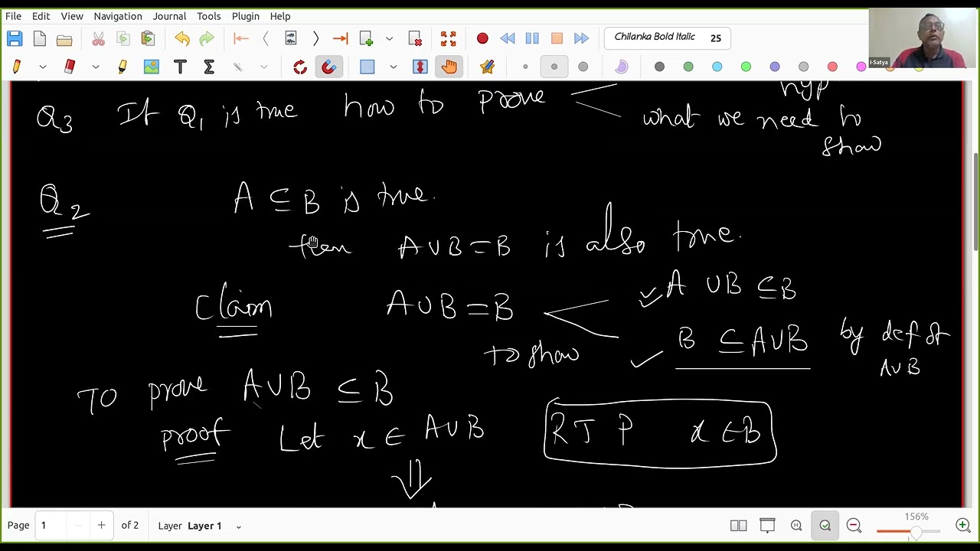Pause audio playback
Screen dimensions: 980x551
pos(532,38)
